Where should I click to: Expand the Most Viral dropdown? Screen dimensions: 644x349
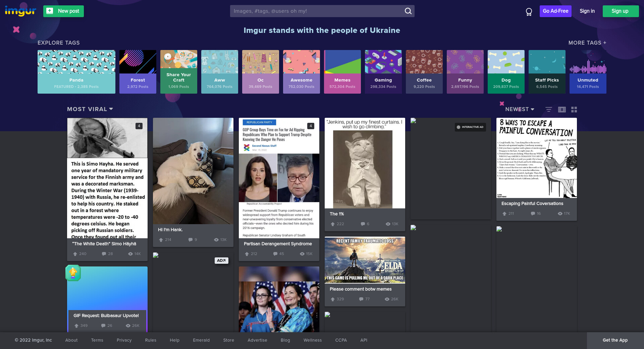click(x=90, y=109)
